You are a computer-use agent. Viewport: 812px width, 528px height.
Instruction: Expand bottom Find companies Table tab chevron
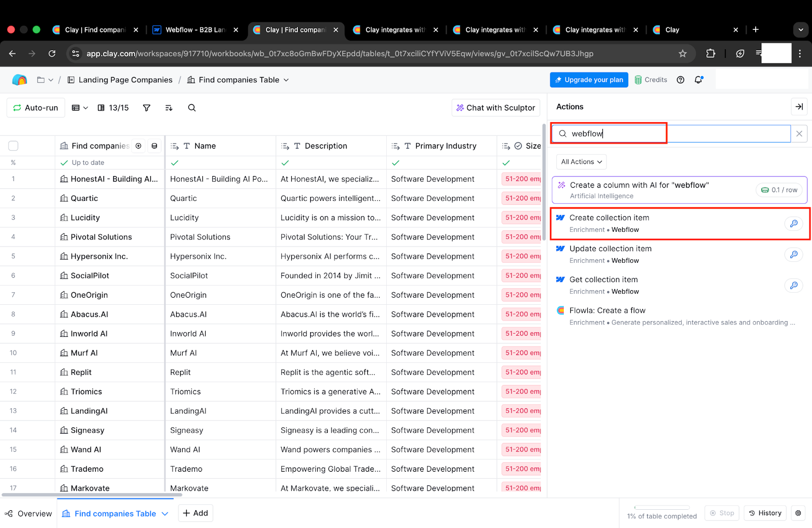click(x=165, y=514)
